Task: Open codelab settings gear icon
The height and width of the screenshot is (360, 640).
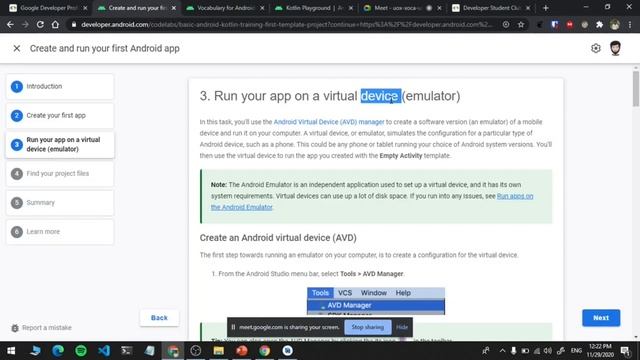Action: click(x=596, y=48)
